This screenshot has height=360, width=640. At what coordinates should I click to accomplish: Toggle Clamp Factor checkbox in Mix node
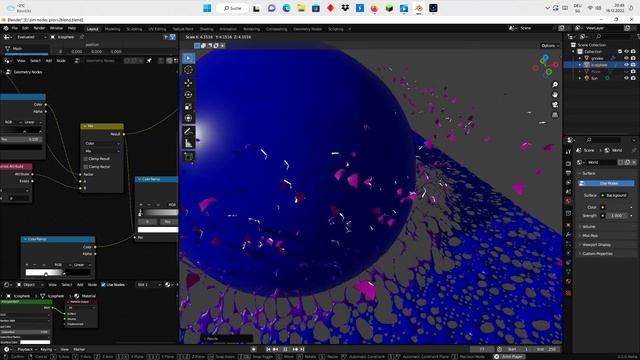click(86, 167)
